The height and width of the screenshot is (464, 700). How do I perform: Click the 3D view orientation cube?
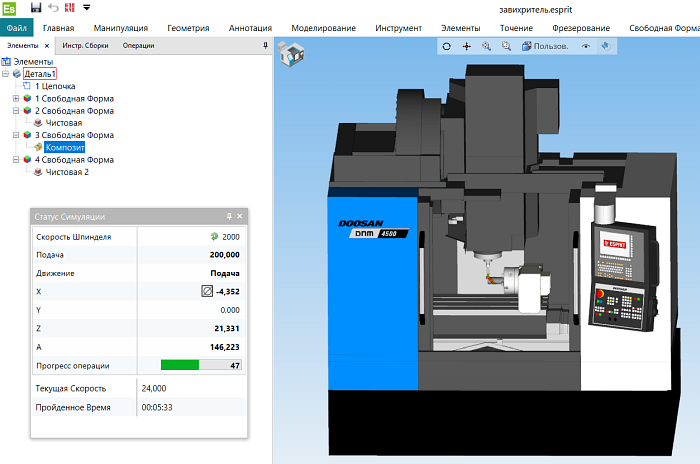292,54
